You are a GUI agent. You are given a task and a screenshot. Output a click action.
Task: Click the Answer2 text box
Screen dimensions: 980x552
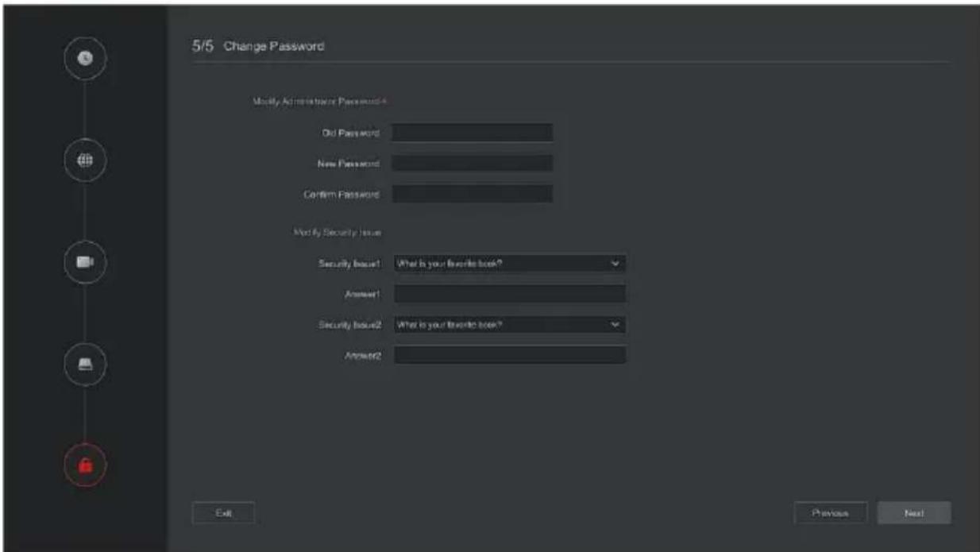(x=510, y=355)
